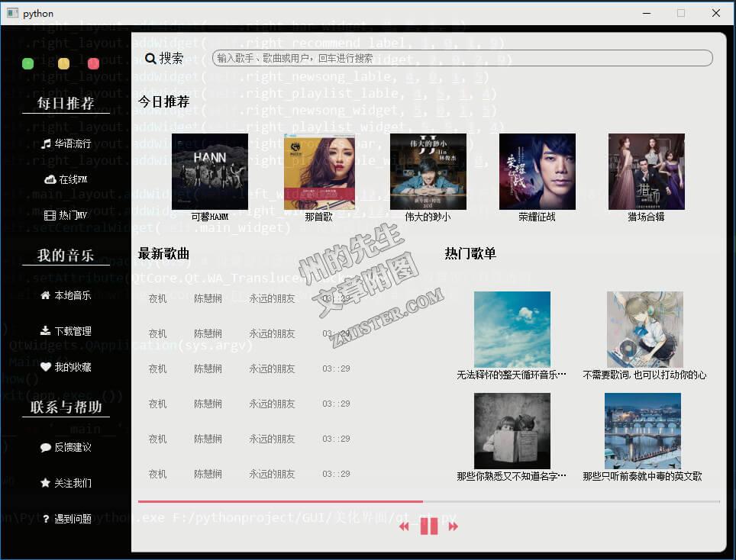Skip to previous track
Screen dimensions: 736x560
point(404,526)
